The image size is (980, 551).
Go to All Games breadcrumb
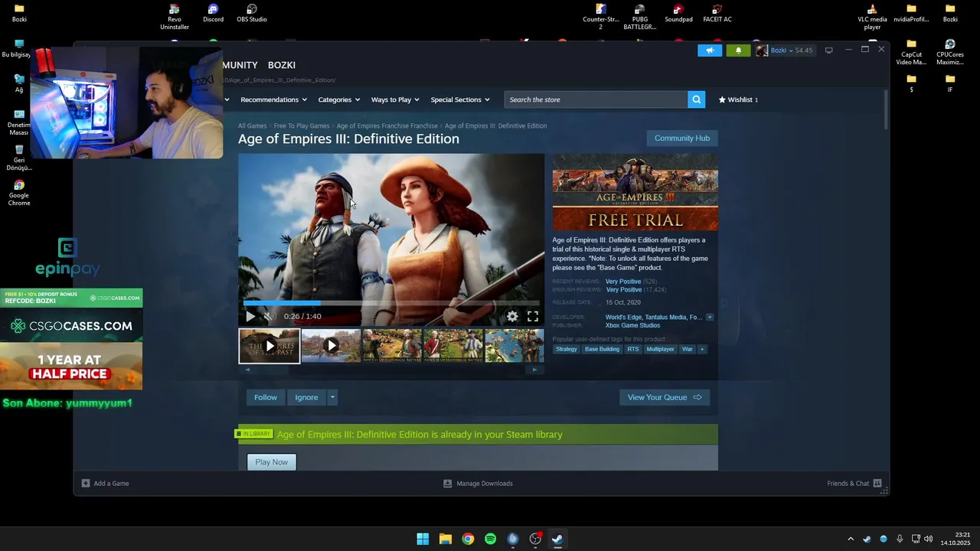click(252, 126)
